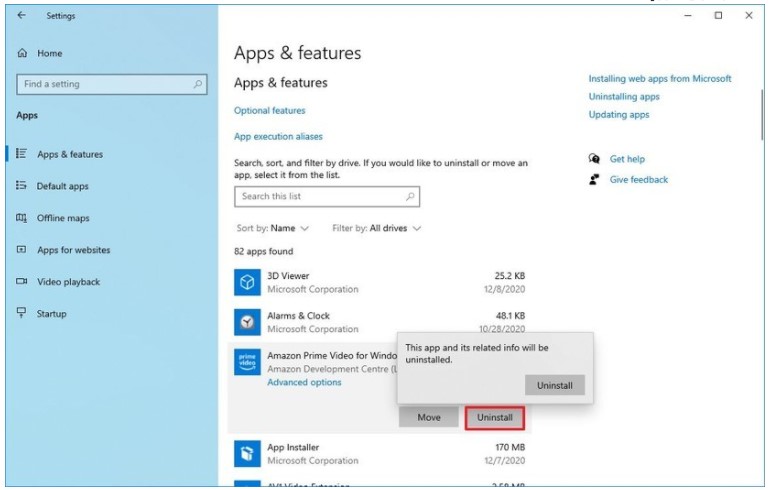The width and height of the screenshot is (772, 490).
Task: Click the Search this list field
Action: (320, 197)
